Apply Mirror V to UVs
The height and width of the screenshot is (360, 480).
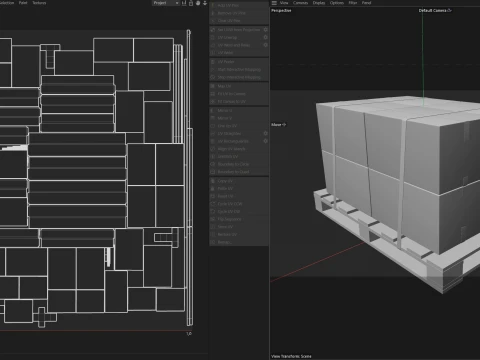(x=239, y=118)
